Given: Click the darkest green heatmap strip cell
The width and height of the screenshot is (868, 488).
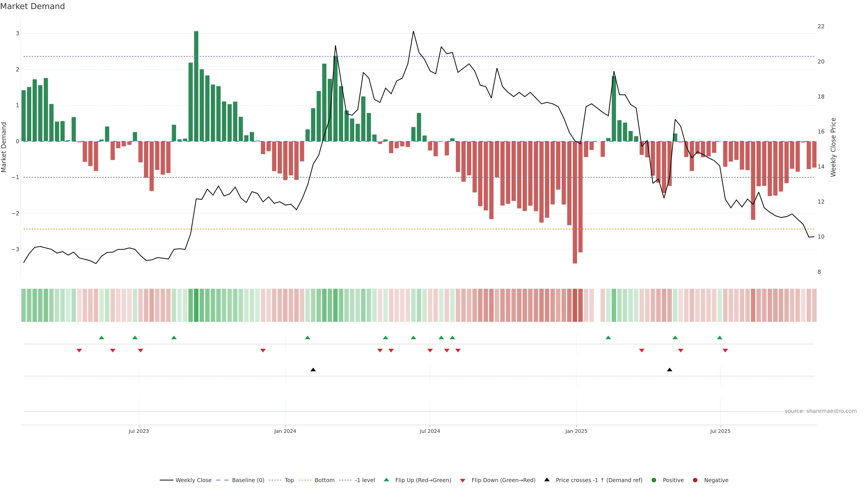Looking at the screenshot, I should coord(196,305).
